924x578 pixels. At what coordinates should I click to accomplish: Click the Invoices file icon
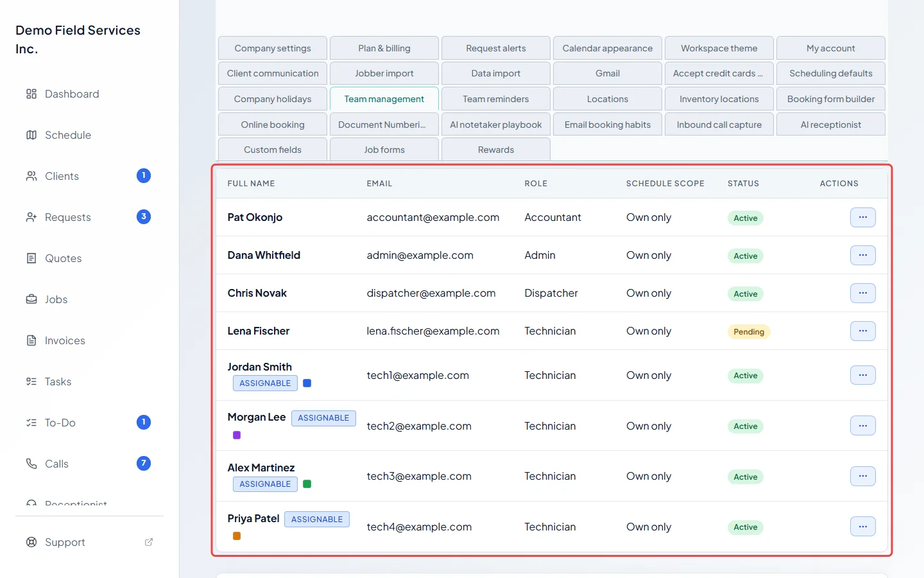click(x=31, y=340)
